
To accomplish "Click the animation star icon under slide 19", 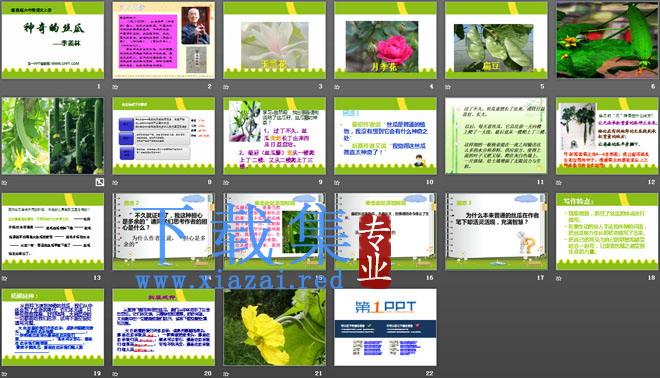I will [x=4, y=374].
